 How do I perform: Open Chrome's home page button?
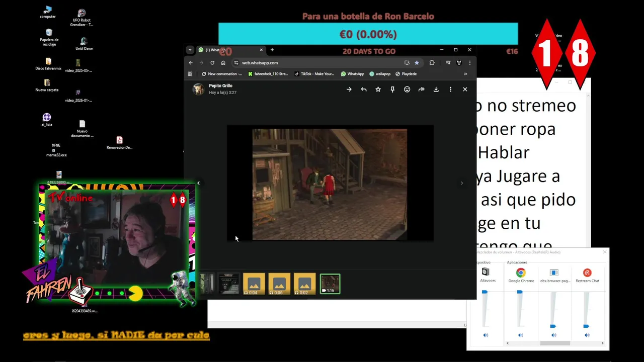point(223,63)
